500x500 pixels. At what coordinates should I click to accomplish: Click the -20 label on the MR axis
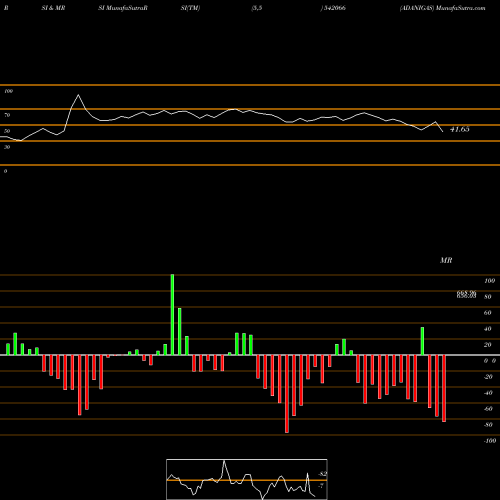pos(488,377)
